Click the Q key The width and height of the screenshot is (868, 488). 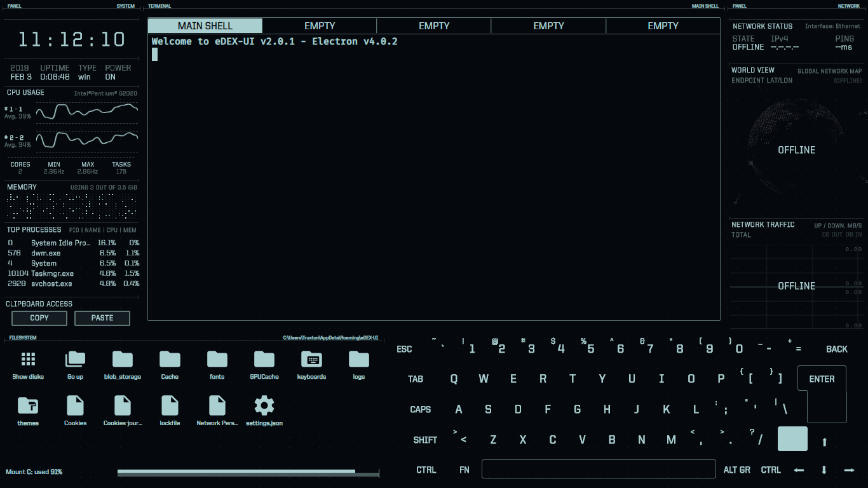pyautogui.click(x=454, y=379)
